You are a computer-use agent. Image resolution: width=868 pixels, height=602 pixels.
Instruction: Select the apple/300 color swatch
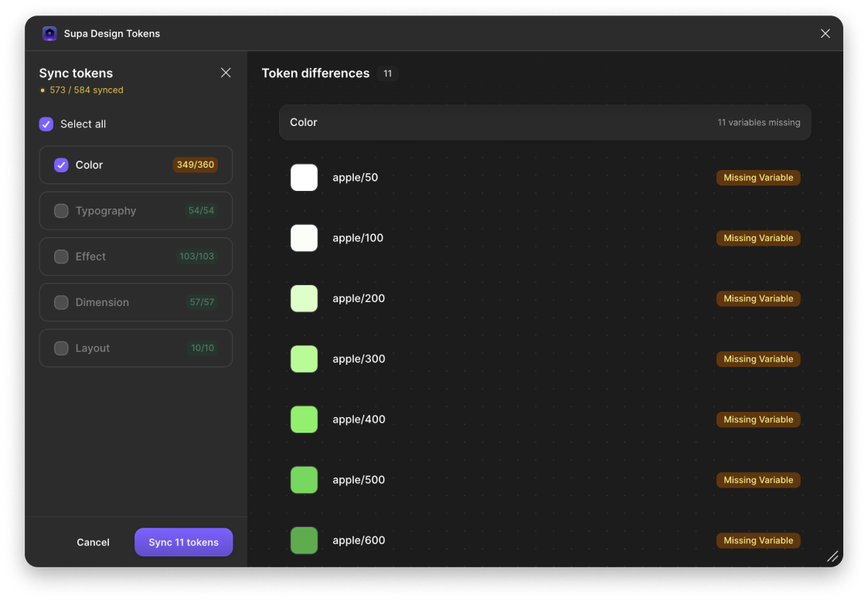(x=304, y=359)
